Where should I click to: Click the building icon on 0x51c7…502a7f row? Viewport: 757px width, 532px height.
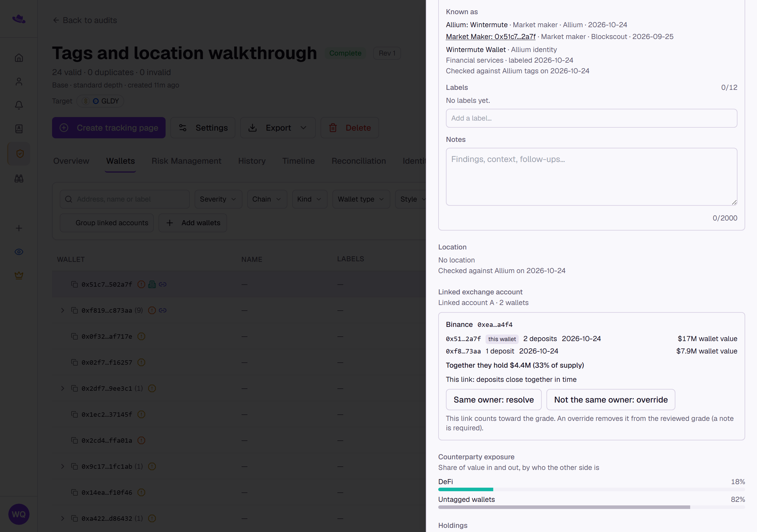click(x=152, y=284)
